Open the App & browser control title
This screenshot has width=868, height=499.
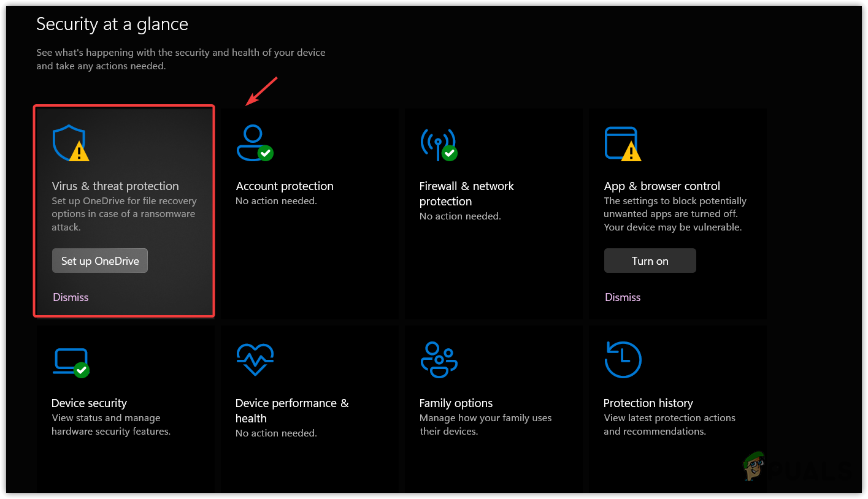click(x=661, y=186)
